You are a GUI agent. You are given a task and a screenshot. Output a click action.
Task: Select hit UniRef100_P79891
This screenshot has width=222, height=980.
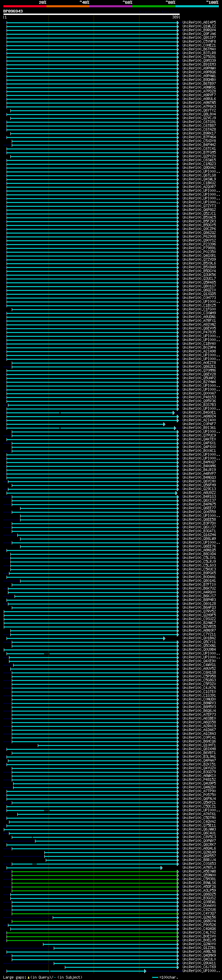point(199,248)
